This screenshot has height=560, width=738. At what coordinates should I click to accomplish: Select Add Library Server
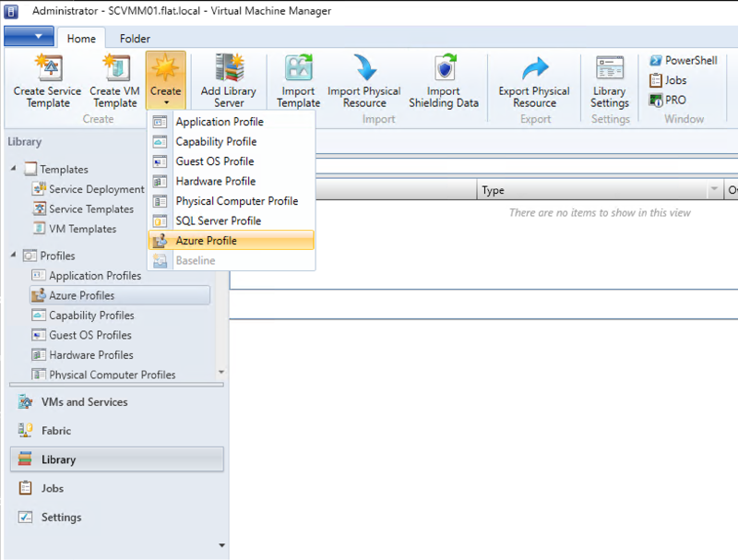[227, 81]
